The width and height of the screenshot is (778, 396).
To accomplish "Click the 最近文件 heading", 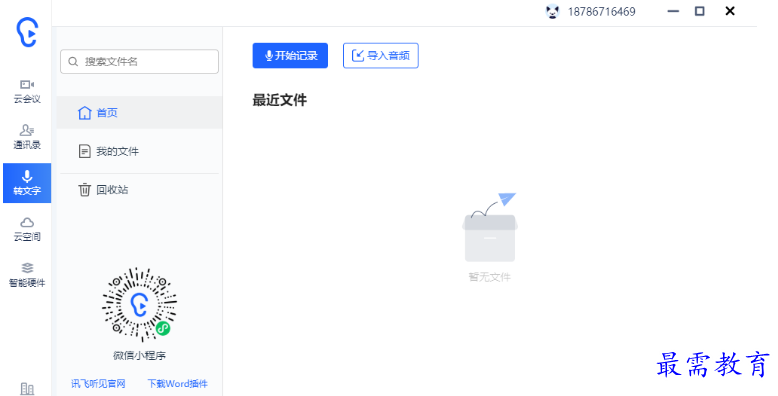I will click(280, 100).
